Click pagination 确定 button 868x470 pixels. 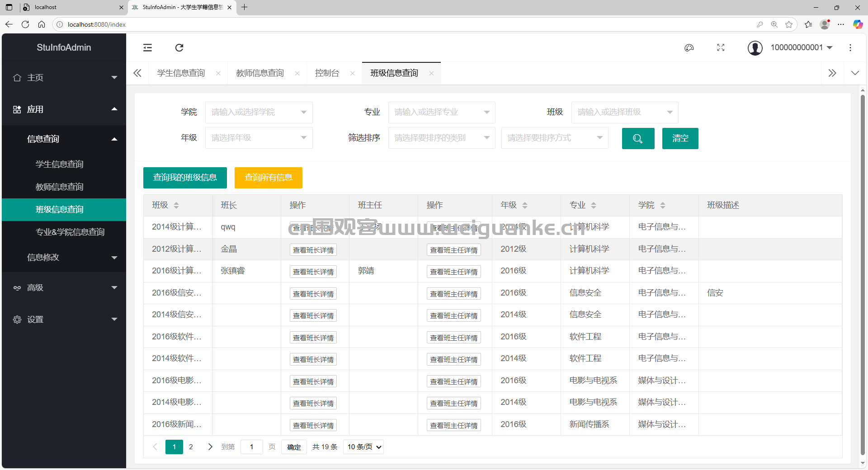[294, 446]
